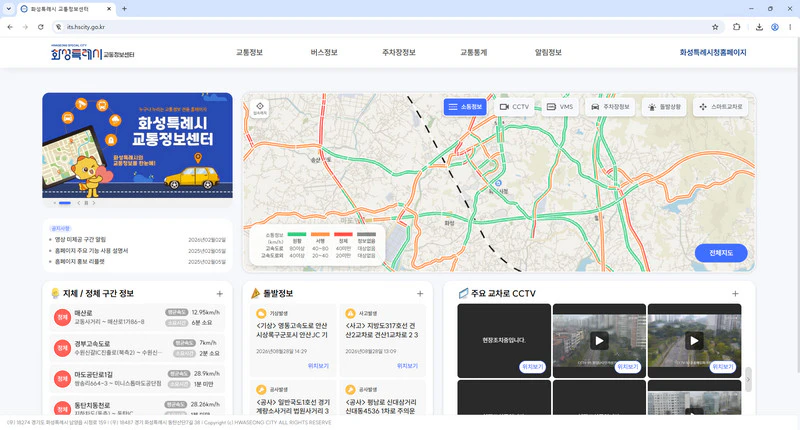Play the middle CCTV video in top row
The height and width of the screenshot is (430, 800).
[x=599, y=341]
